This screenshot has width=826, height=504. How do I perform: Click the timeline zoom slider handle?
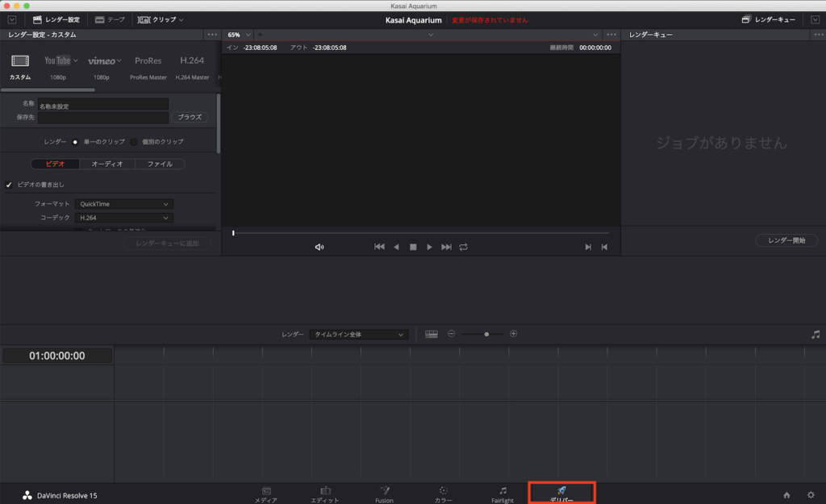point(486,334)
